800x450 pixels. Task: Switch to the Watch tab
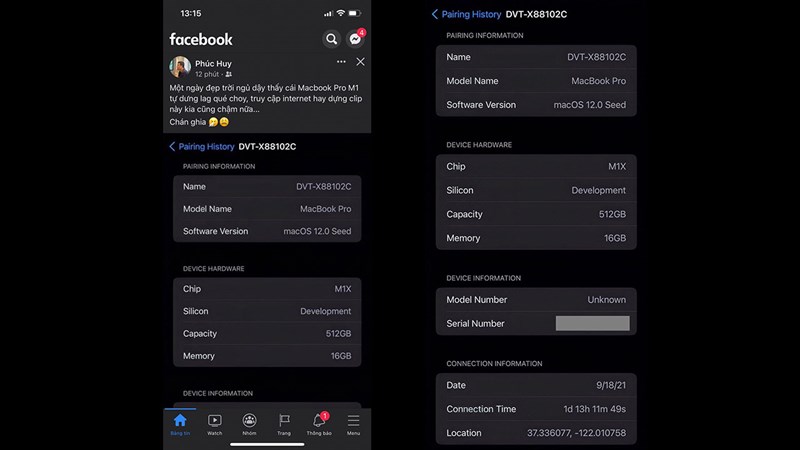215,424
